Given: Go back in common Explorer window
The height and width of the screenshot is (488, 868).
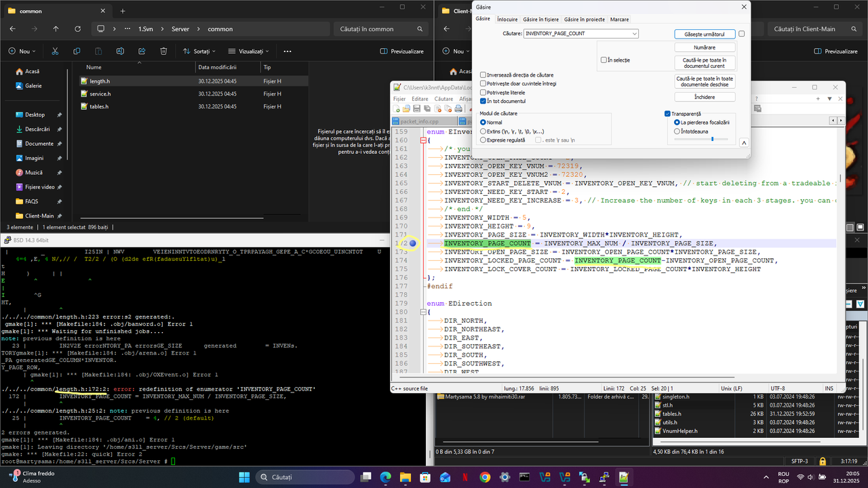Looking at the screenshot, I should click(13, 29).
